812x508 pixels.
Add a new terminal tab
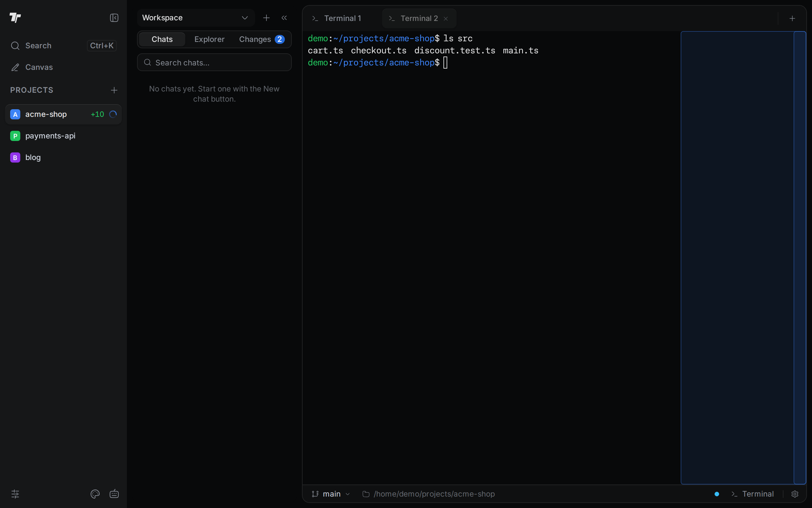[x=792, y=18]
